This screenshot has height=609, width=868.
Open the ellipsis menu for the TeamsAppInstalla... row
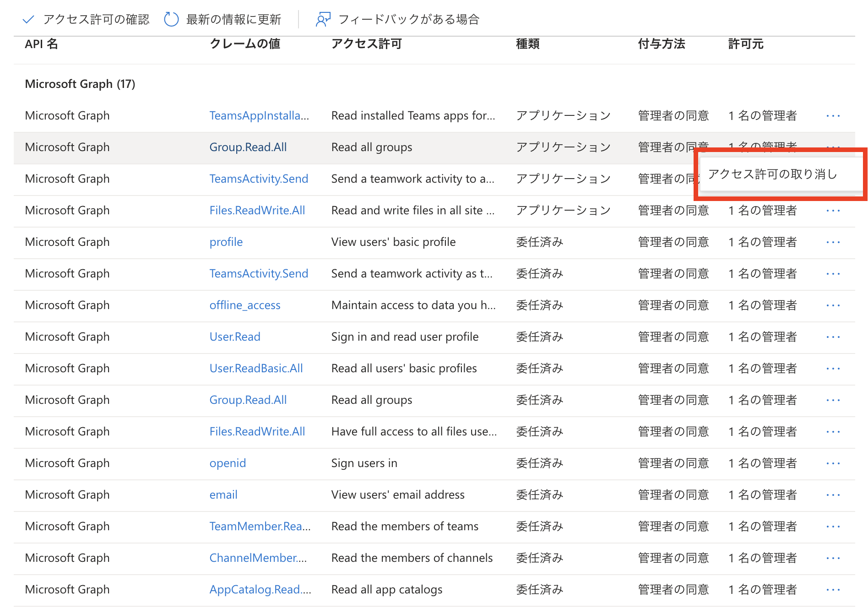pos(833,116)
